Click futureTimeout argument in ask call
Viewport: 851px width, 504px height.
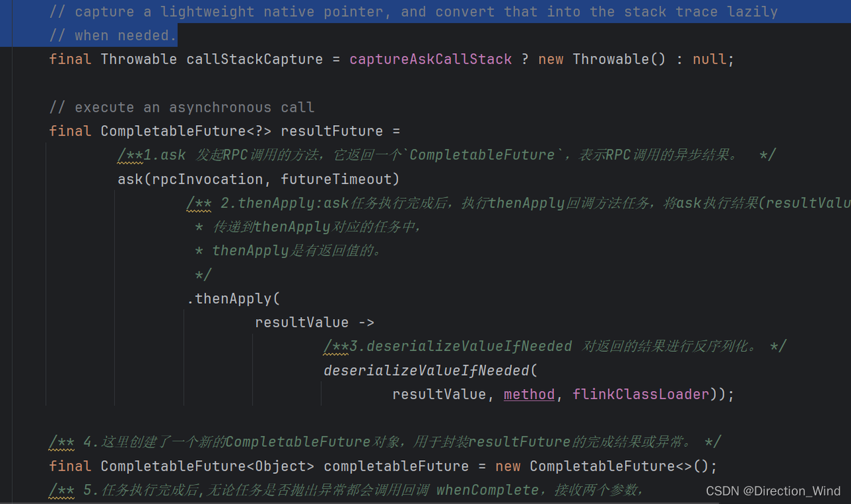tap(336, 179)
